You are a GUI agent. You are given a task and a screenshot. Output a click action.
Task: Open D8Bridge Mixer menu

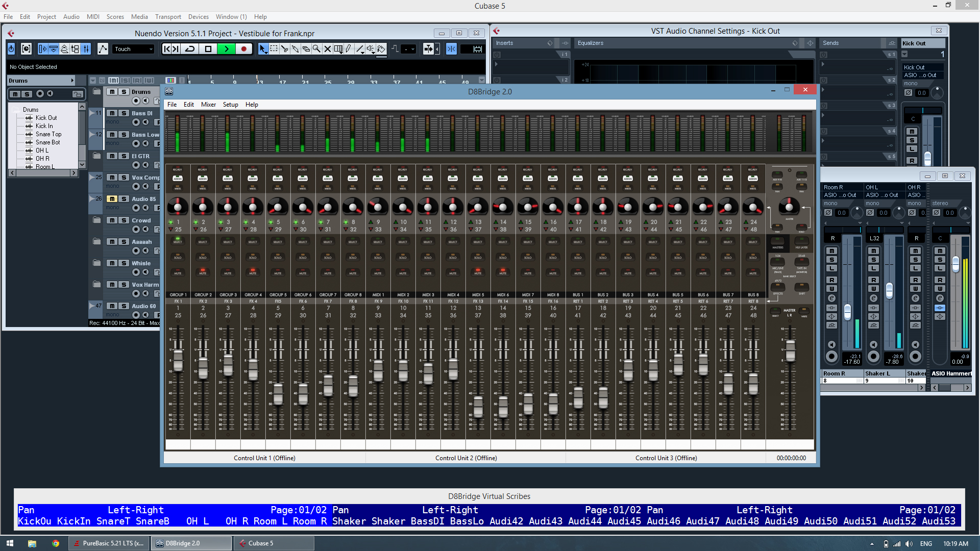pyautogui.click(x=208, y=105)
